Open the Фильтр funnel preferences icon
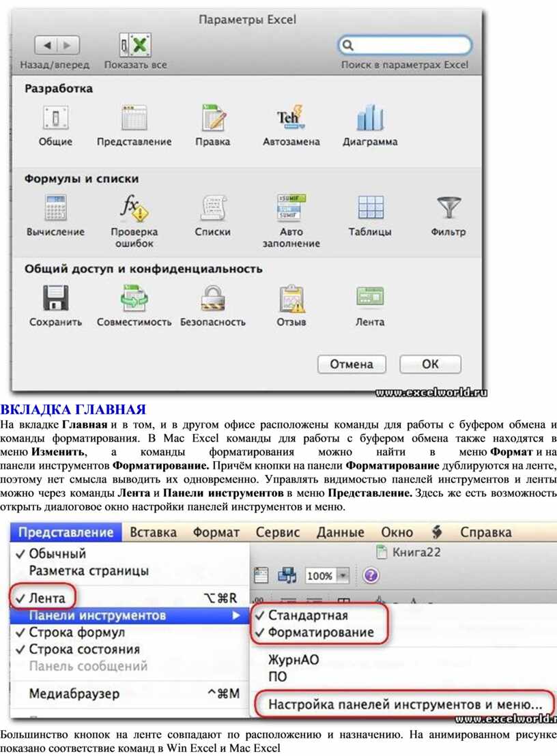This screenshot has height=756, width=557. click(448, 208)
